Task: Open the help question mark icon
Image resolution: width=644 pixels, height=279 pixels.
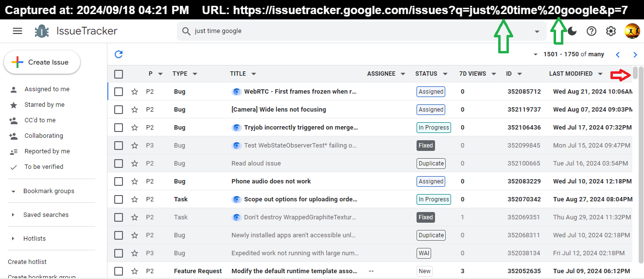Action: [x=592, y=31]
